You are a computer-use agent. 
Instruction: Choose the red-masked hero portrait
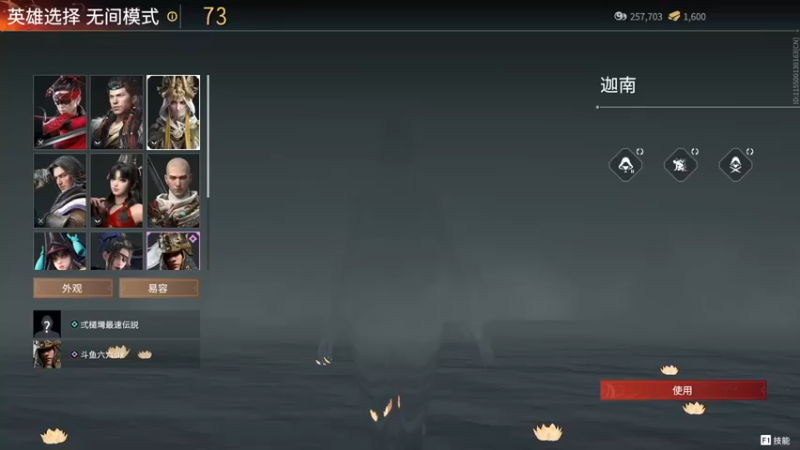click(x=60, y=112)
